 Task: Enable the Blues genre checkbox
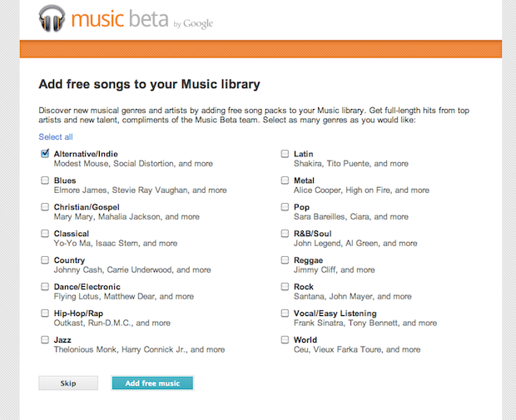(x=44, y=180)
